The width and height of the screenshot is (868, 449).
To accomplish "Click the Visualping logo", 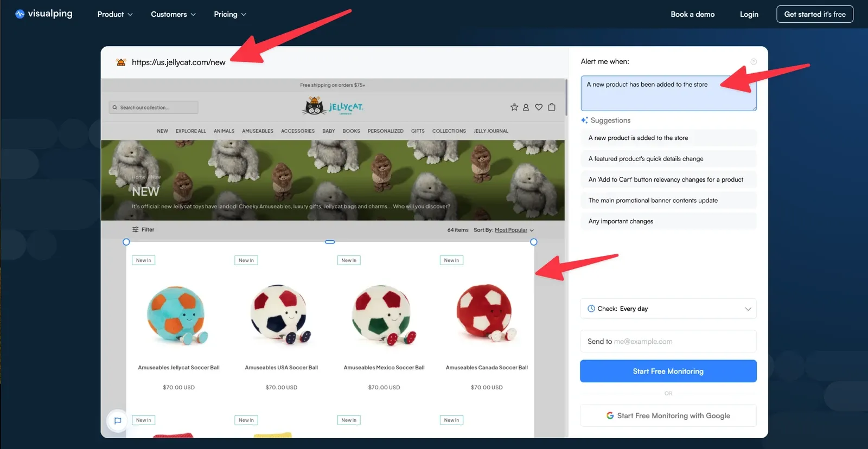I will (x=43, y=14).
